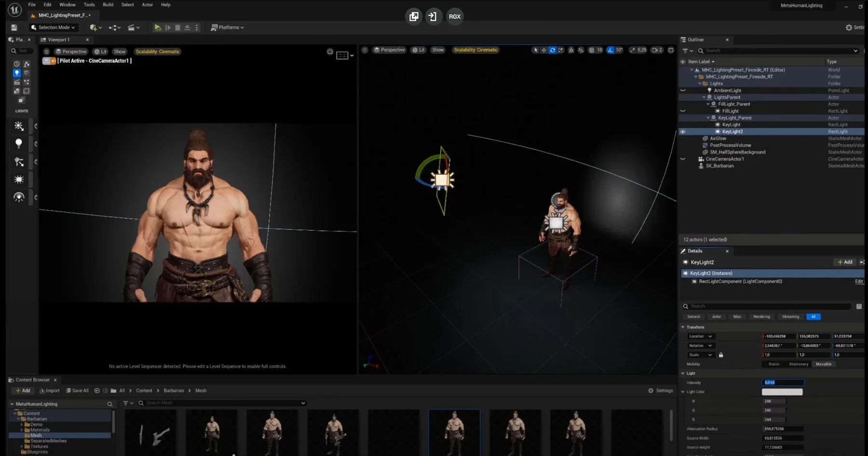Switch to Viewport 1 tab
868x456 pixels.
59,40
